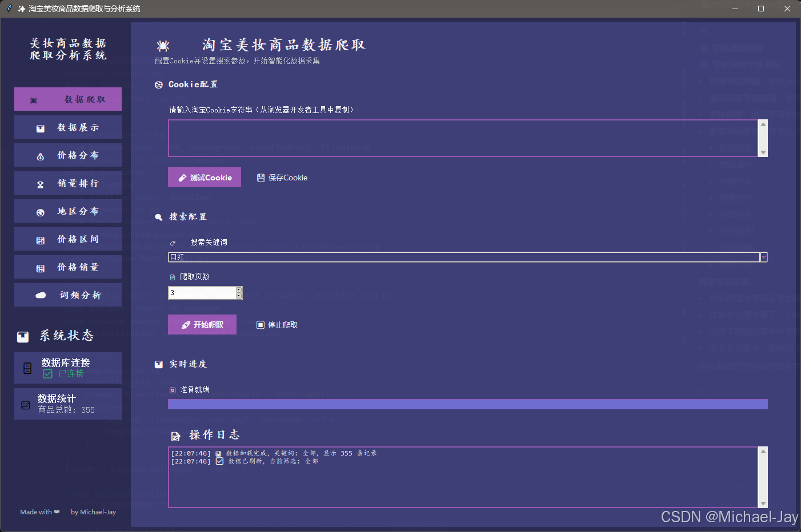This screenshot has height=532, width=801.
Task: Click the money bag icon in 价格分布
Action: click(x=41, y=156)
